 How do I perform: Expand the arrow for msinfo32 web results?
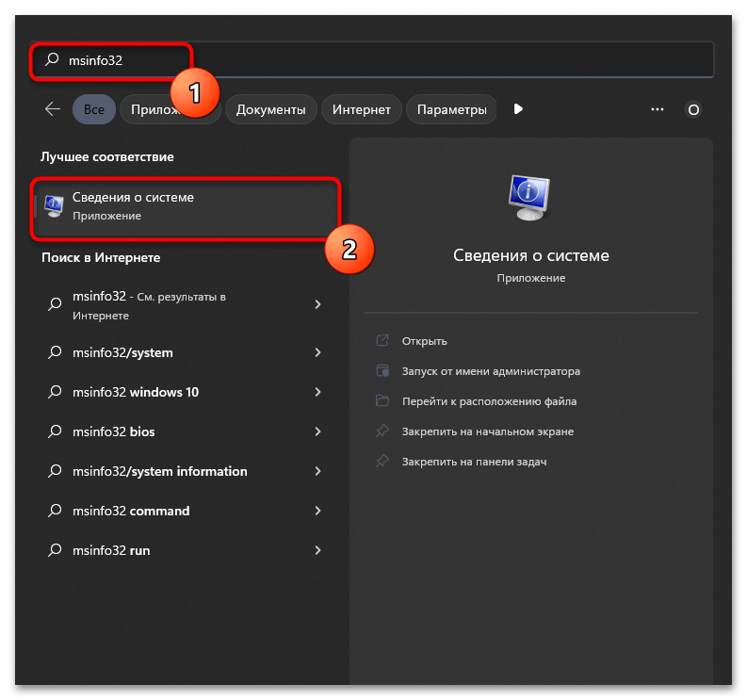317,304
